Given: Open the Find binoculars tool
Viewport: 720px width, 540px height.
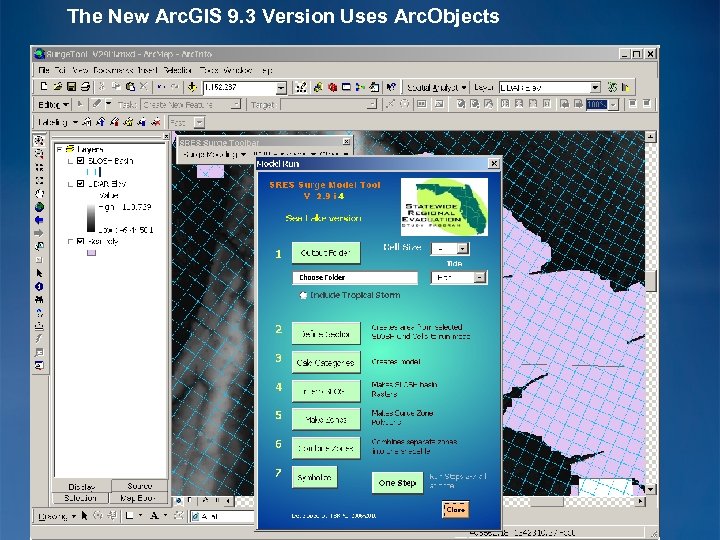Looking at the screenshot, I should 39,300.
